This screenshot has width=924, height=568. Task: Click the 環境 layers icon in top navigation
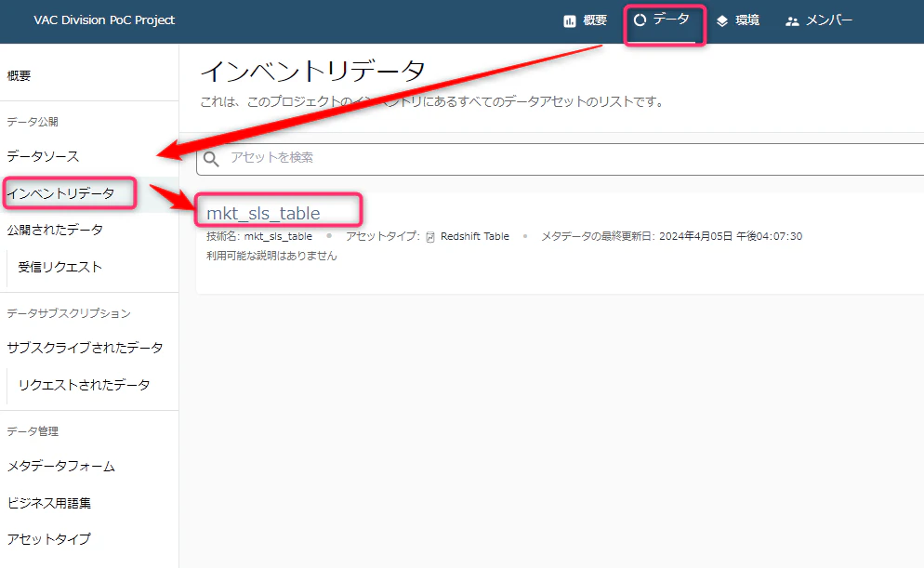[722, 21]
